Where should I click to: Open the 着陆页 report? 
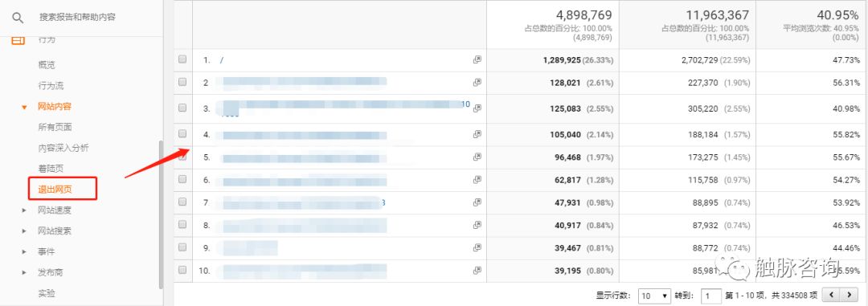[51, 169]
